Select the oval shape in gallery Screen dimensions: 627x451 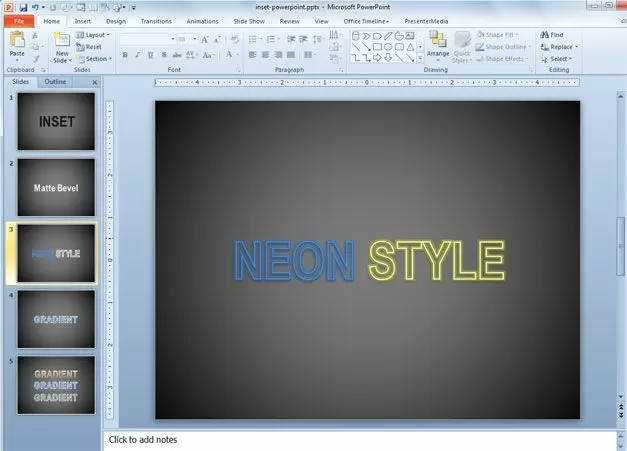click(388, 47)
